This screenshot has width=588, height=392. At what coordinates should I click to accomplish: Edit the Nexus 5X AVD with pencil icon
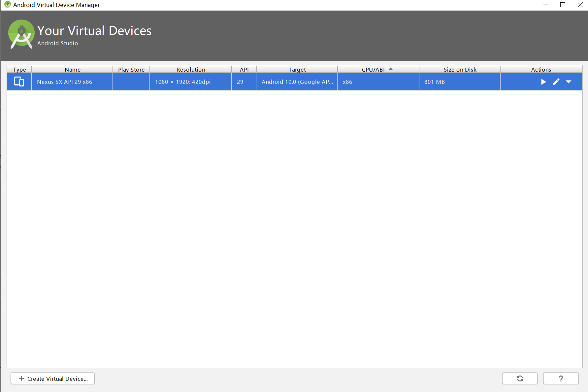click(x=556, y=82)
